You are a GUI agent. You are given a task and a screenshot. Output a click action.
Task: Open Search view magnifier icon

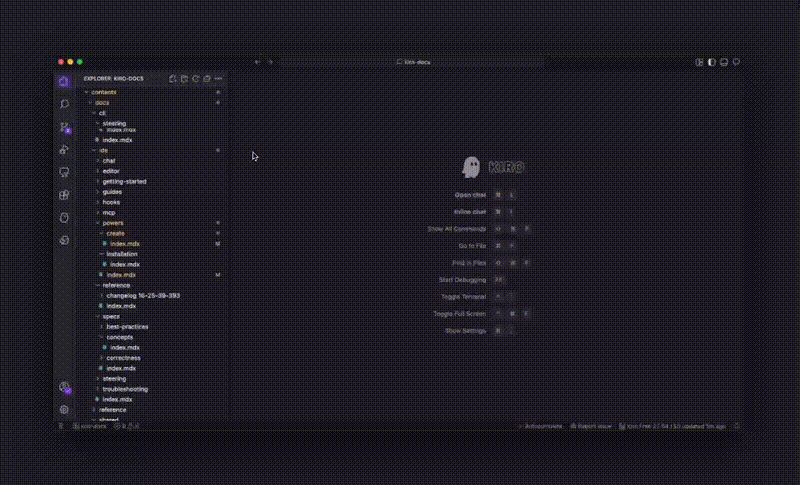point(64,104)
